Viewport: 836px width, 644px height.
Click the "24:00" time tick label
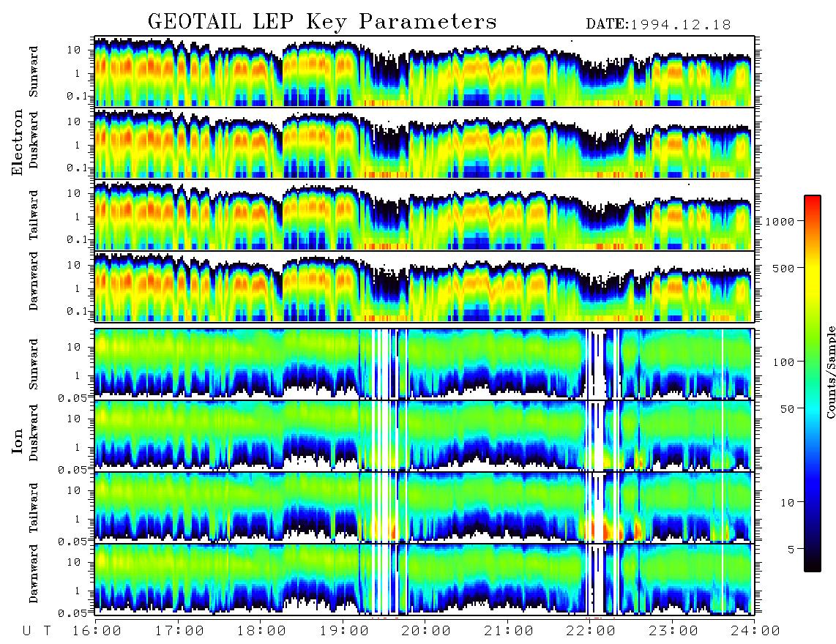[755, 631]
